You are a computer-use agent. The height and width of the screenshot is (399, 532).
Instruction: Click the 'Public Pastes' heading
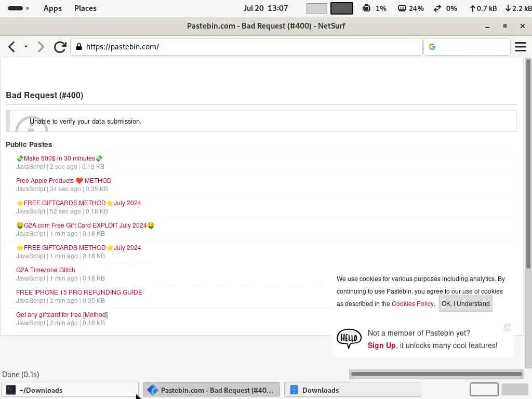point(29,144)
